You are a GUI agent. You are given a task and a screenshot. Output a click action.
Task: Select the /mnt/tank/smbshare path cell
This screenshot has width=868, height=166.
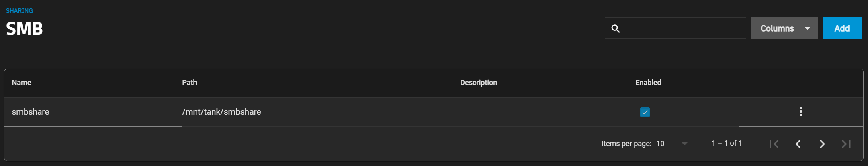pos(222,112)
